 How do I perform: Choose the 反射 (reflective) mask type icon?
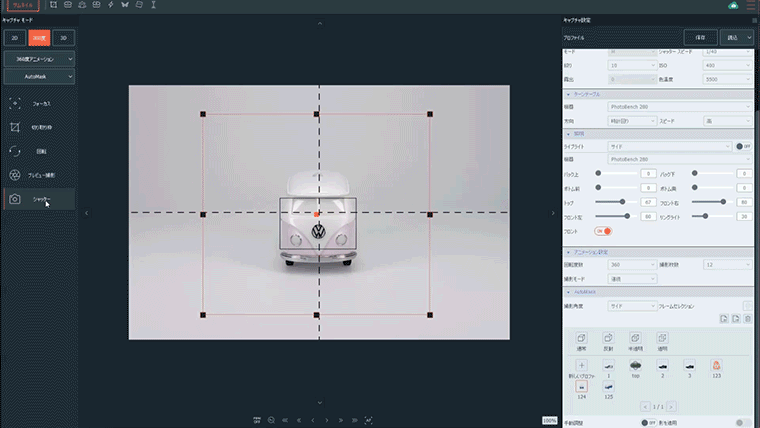pyautogui.click(x=608, y=338)
